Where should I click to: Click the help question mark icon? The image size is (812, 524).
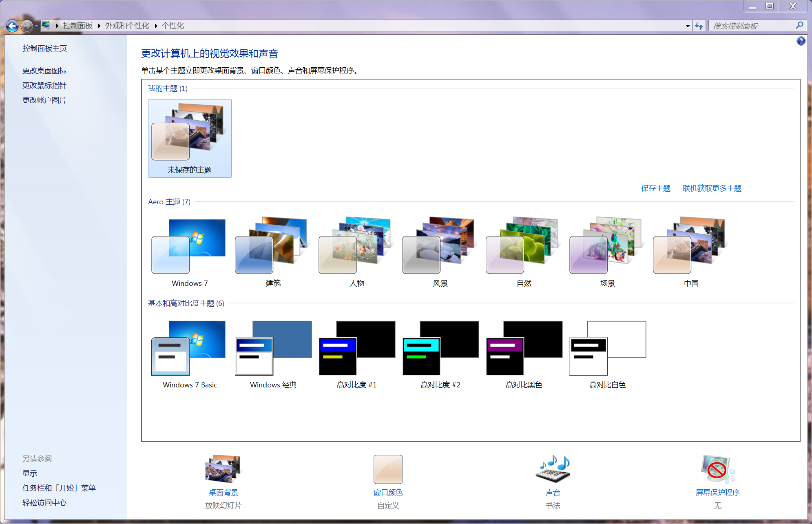[x=801, y=41]
